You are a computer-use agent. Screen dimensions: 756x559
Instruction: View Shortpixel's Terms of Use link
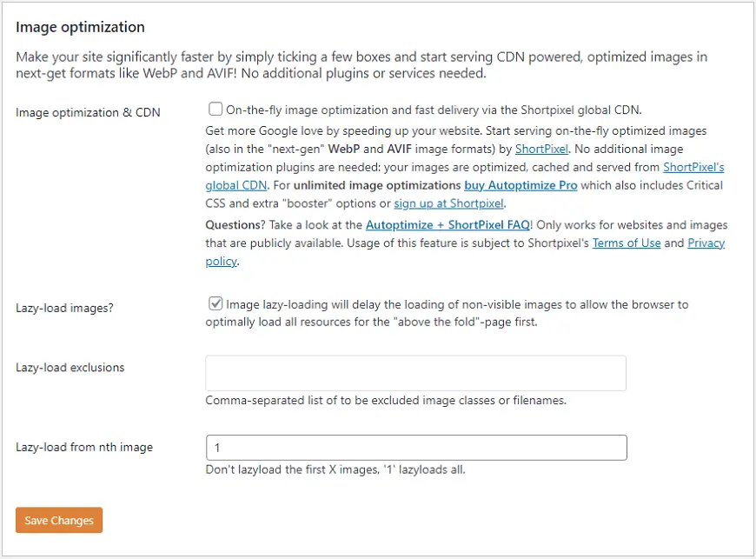627,243
